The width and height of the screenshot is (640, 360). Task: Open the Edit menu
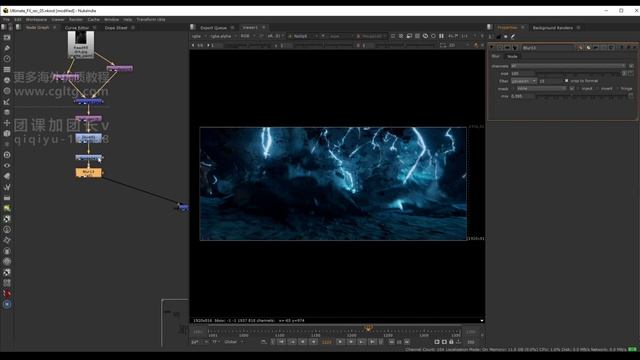pyautogui.click(x=18, y=20)
